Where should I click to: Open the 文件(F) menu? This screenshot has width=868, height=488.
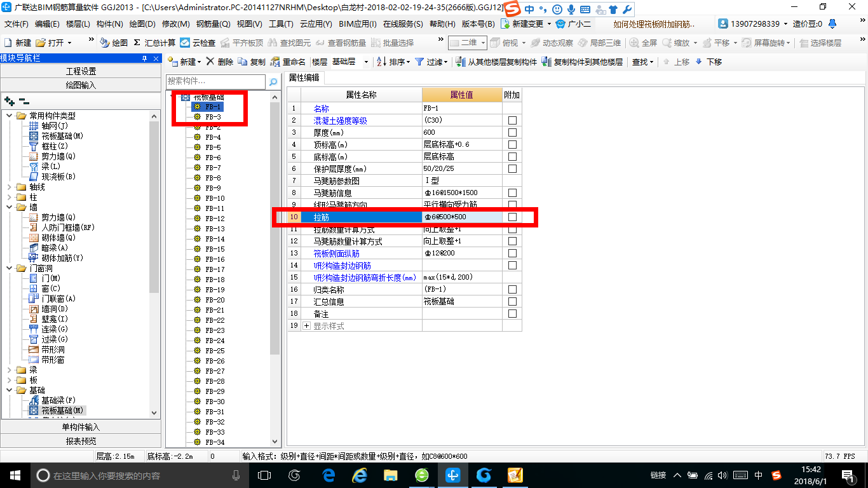coord(17,24)
